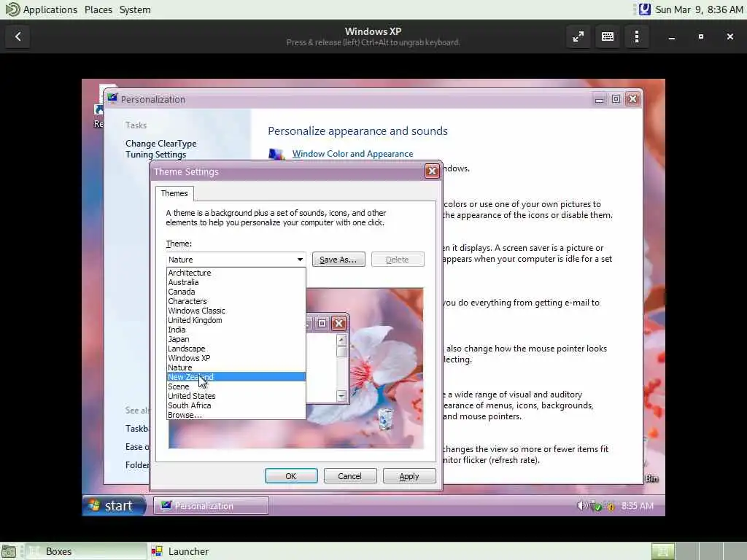Click the Save As... button
The height and width of the screenshot is (560, 747).
tap(338, 260)
